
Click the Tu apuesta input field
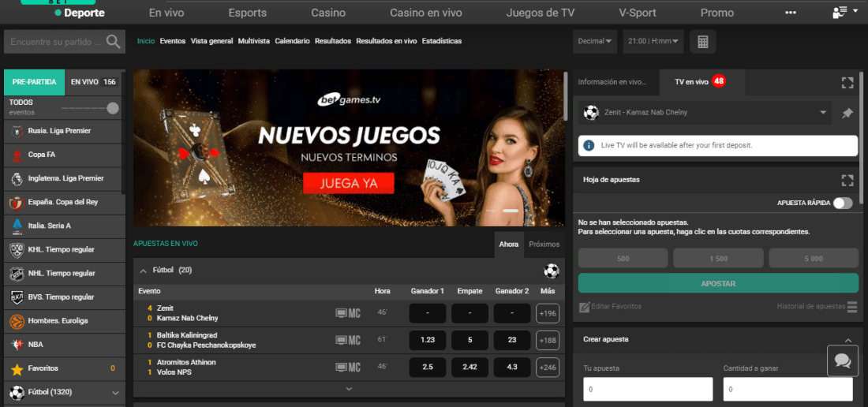[648, 390]
